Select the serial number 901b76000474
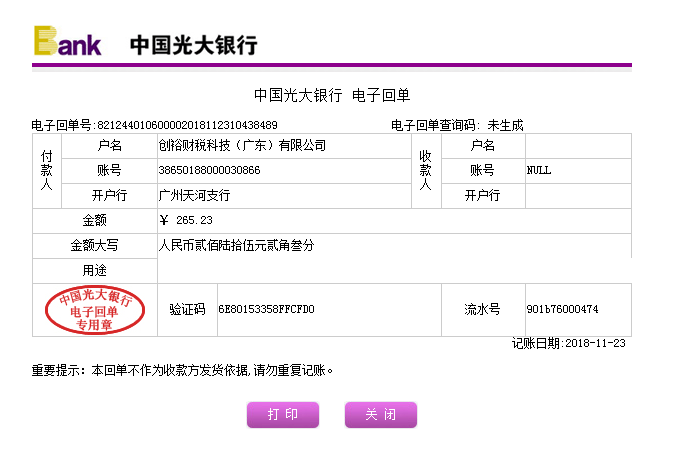 (562, 310)
